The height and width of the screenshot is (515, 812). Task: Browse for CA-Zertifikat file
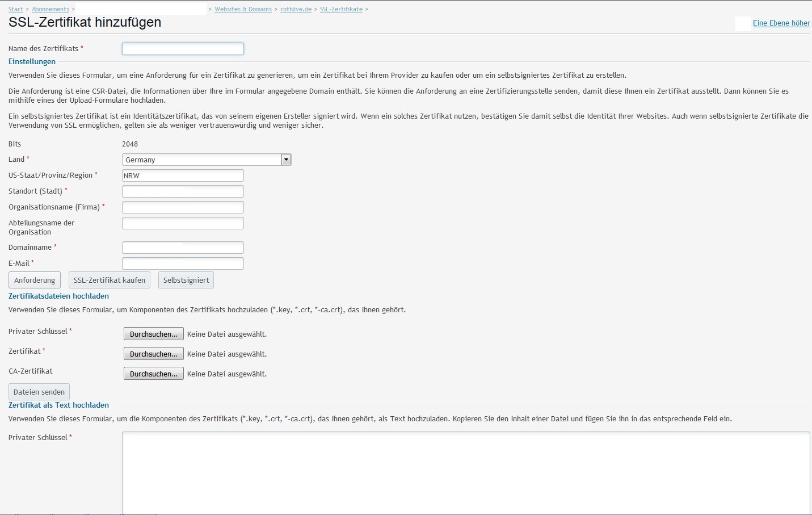(x=154, y=374)
